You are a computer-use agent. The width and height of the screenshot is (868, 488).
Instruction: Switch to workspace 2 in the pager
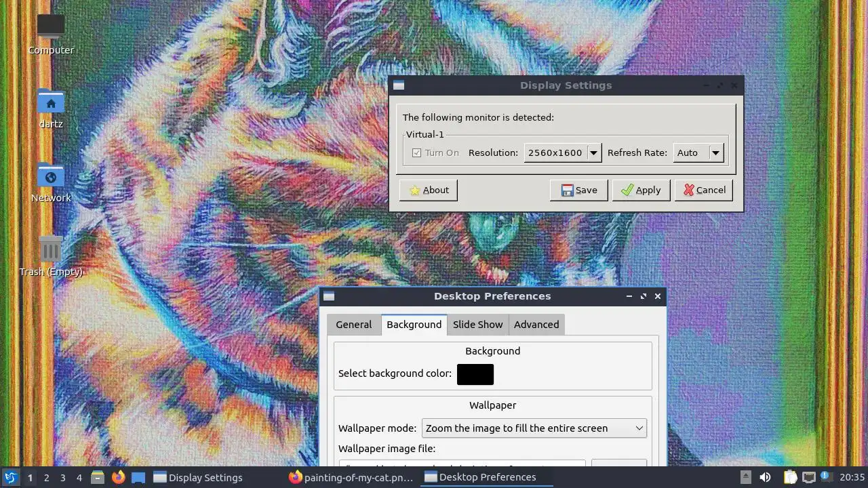[46, 477]
